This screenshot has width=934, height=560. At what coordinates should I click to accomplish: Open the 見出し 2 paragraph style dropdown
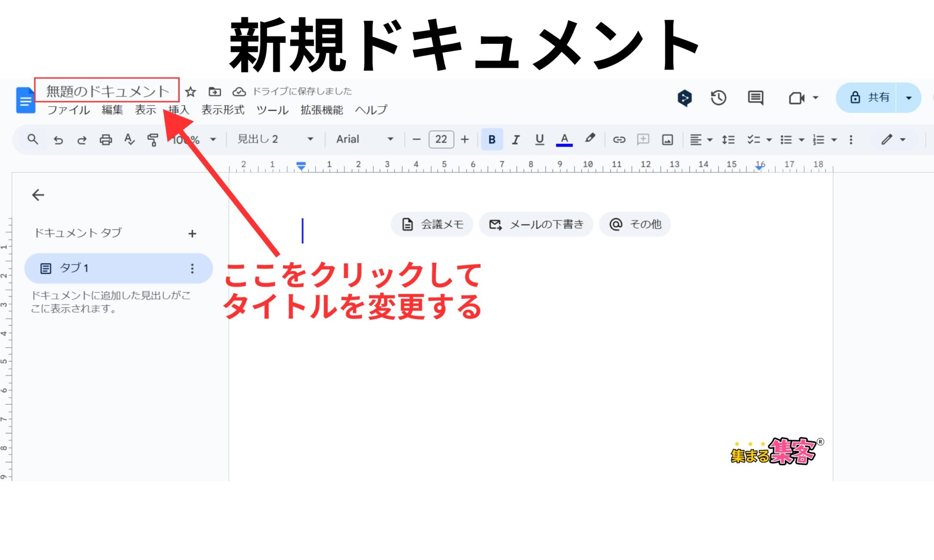pyautogui.click(x=275, y=139)
